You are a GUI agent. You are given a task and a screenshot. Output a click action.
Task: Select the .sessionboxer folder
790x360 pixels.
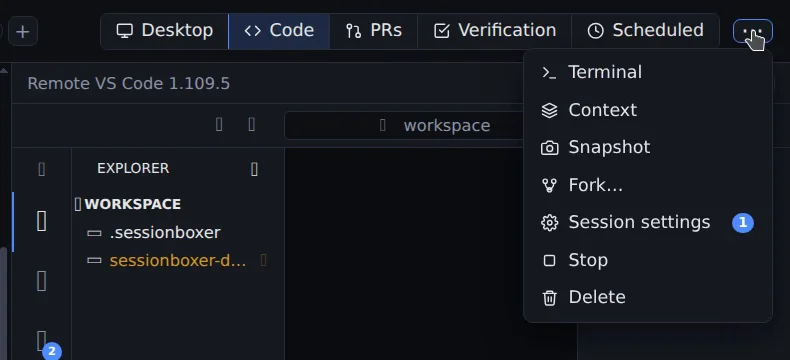coord(178,233)
